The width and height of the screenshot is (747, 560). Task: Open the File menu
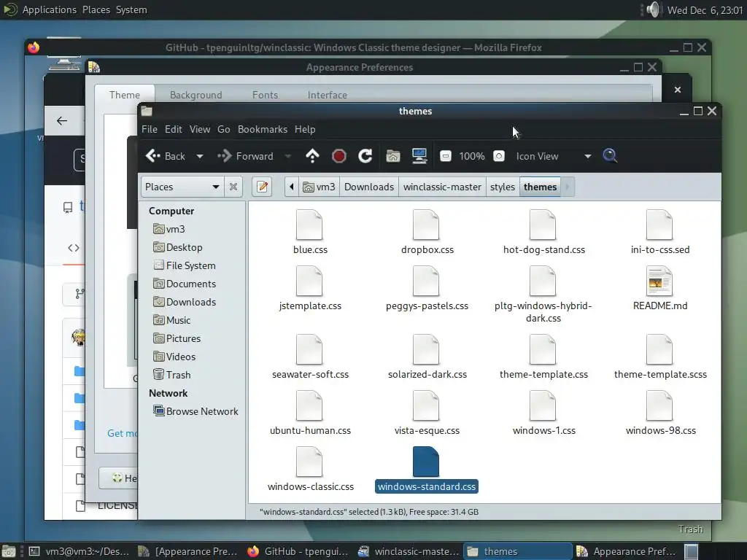point(149,129)
